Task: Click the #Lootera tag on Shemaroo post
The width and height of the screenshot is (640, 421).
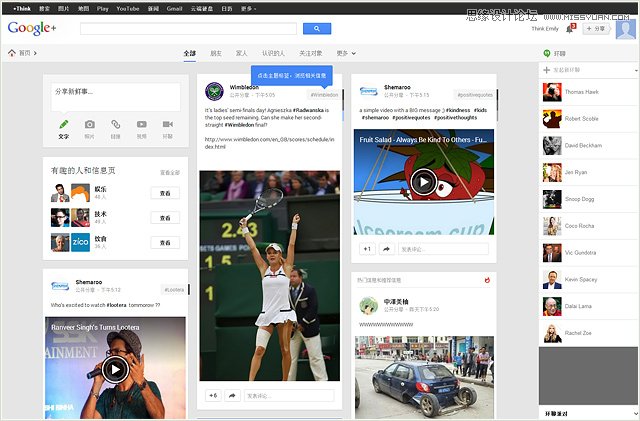Action: pos(174,290)
